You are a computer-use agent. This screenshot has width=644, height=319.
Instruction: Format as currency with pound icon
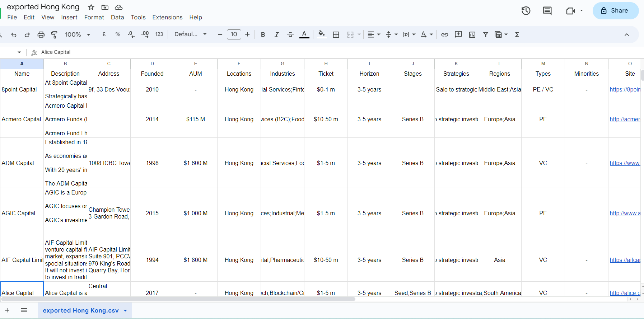point(104,34)
